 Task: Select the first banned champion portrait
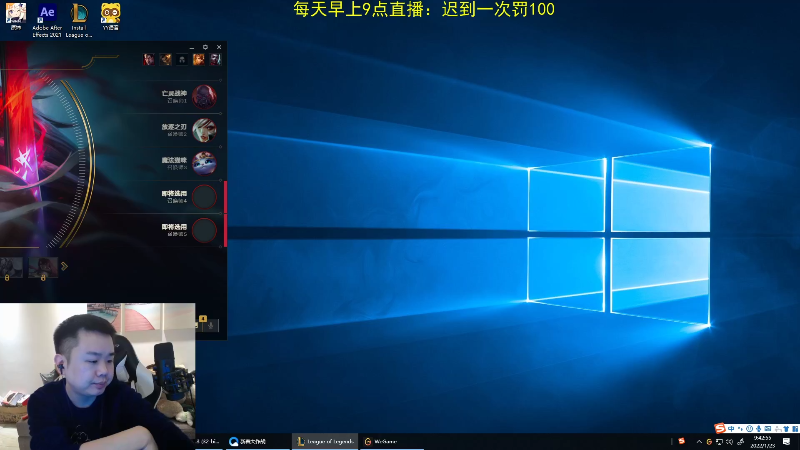(x=148, y=60)
